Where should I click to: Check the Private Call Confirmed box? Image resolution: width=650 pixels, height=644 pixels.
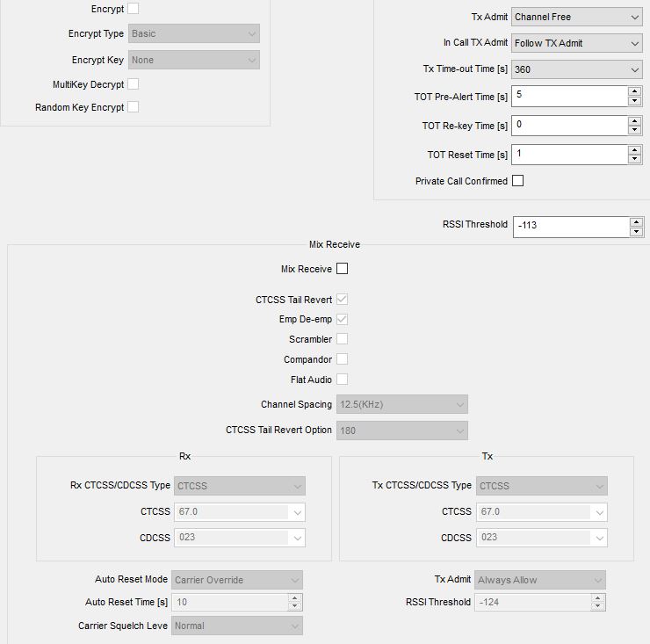[517, 181]
